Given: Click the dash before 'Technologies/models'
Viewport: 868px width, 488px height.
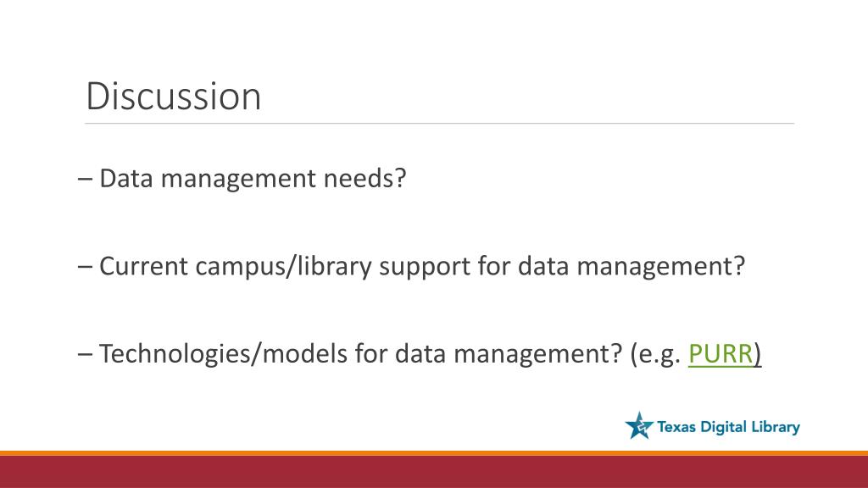Looking at the screenshot, I should 86,355.
